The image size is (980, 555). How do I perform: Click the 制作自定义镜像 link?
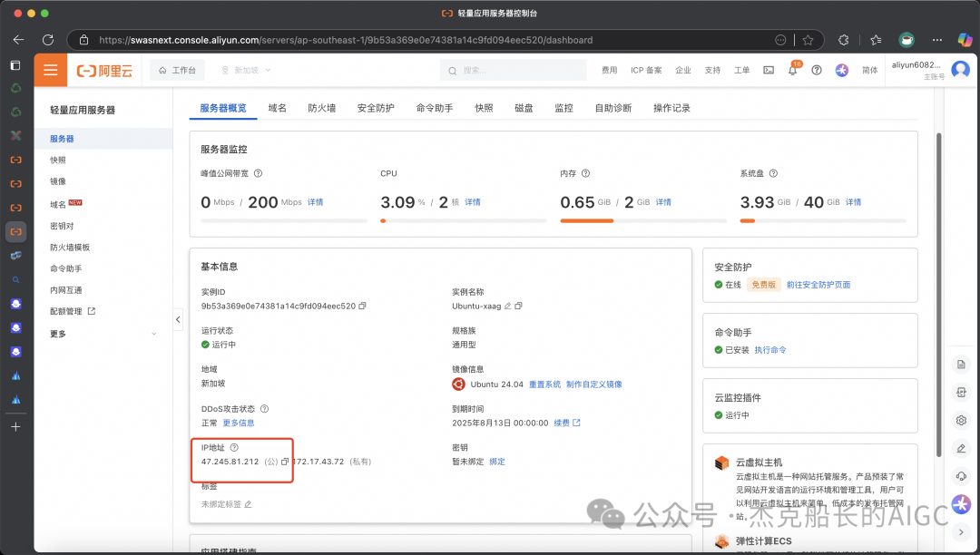click(594, 385)
